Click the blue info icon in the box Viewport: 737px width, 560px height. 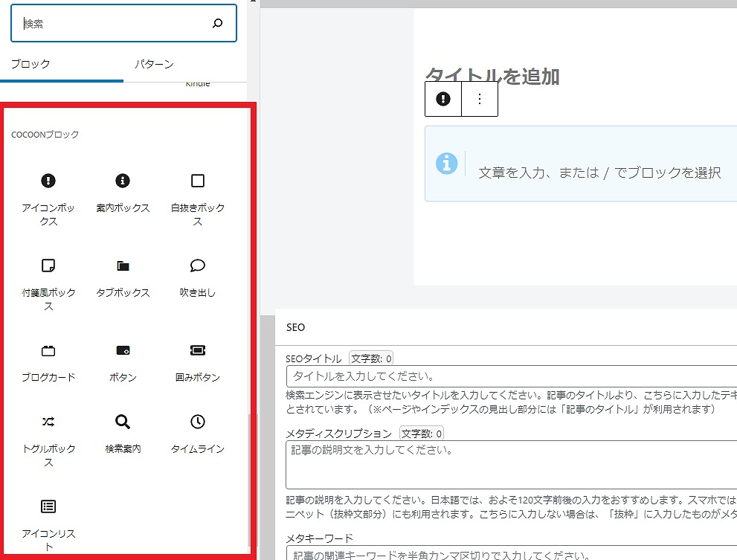coord(446,164)
